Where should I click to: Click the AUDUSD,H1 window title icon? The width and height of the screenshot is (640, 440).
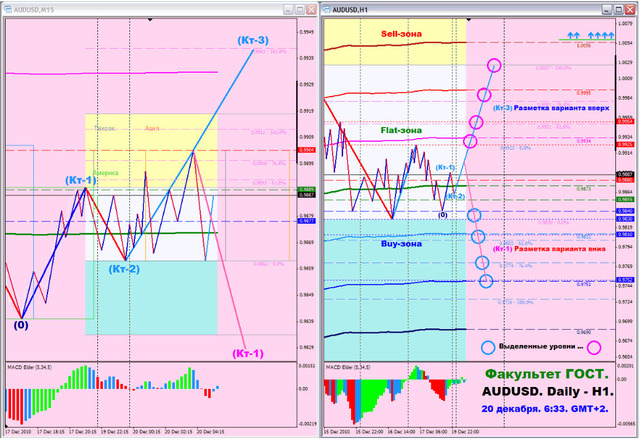[x=327, y=9]
